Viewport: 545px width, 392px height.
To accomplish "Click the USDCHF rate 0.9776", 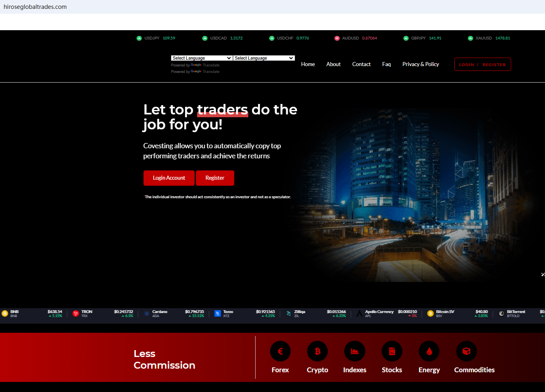I will [x=303, y=38].
